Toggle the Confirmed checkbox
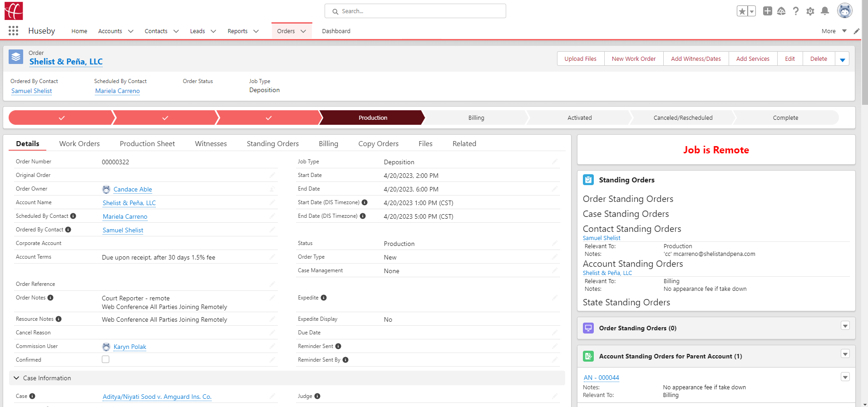This screenshot has width=868, height=407. (x=106, y=359)
